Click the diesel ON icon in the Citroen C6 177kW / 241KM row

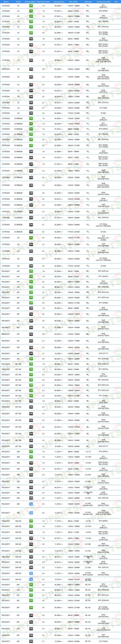point(31,266)
